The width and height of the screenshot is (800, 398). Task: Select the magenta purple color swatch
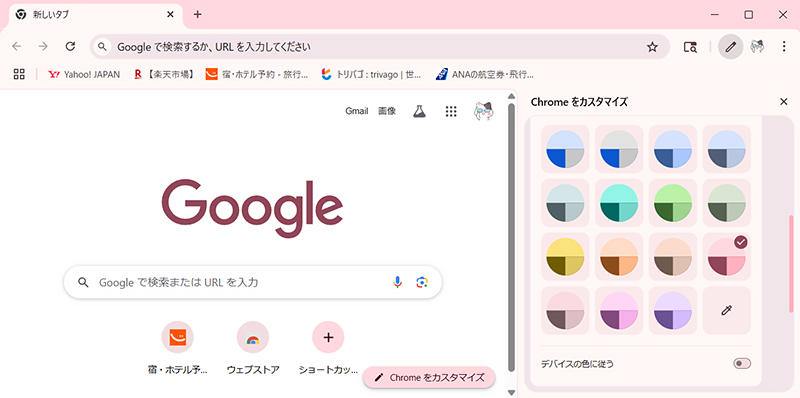pos(619,310)
